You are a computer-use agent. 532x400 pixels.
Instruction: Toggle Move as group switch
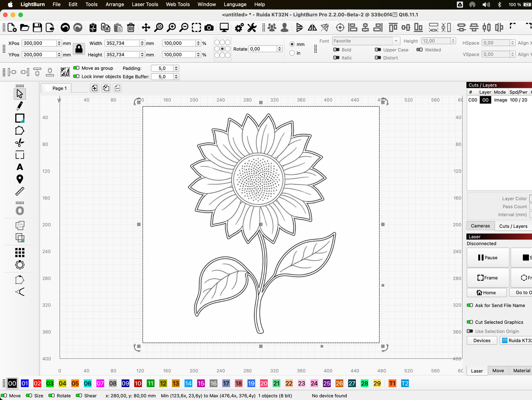point(76,68)
